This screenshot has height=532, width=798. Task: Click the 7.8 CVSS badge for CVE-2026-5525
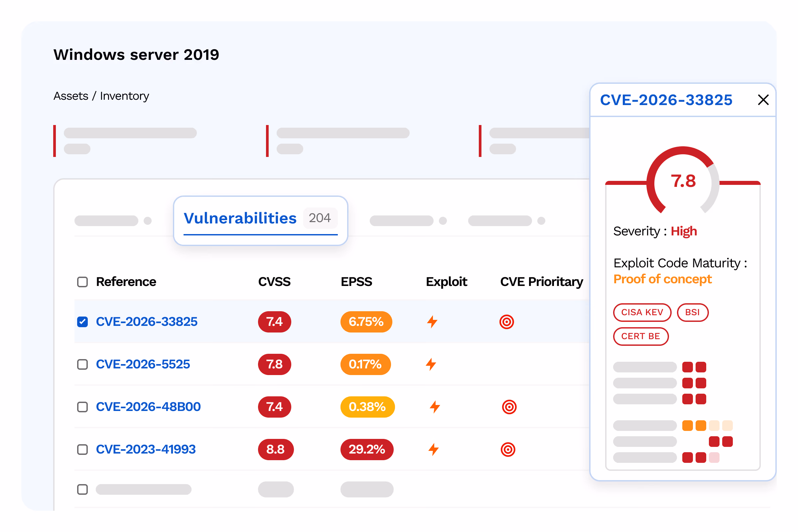[275, 364]
